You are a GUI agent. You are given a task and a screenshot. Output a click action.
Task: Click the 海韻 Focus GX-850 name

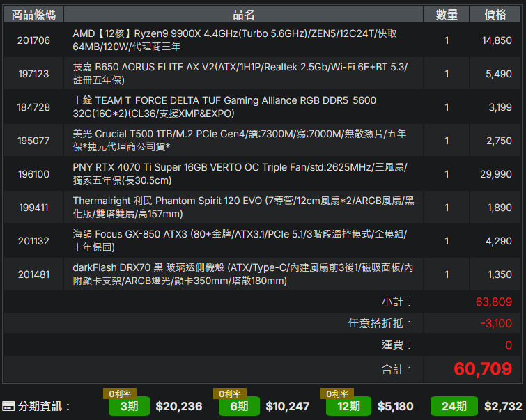pos(240,240)
